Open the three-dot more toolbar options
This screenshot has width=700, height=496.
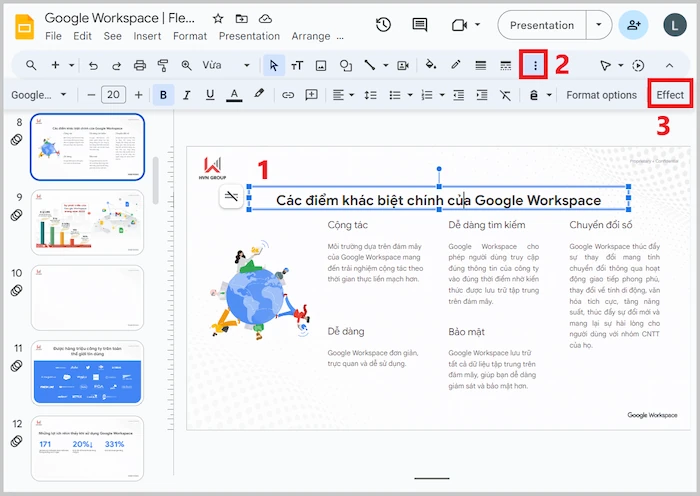point(535,66)
